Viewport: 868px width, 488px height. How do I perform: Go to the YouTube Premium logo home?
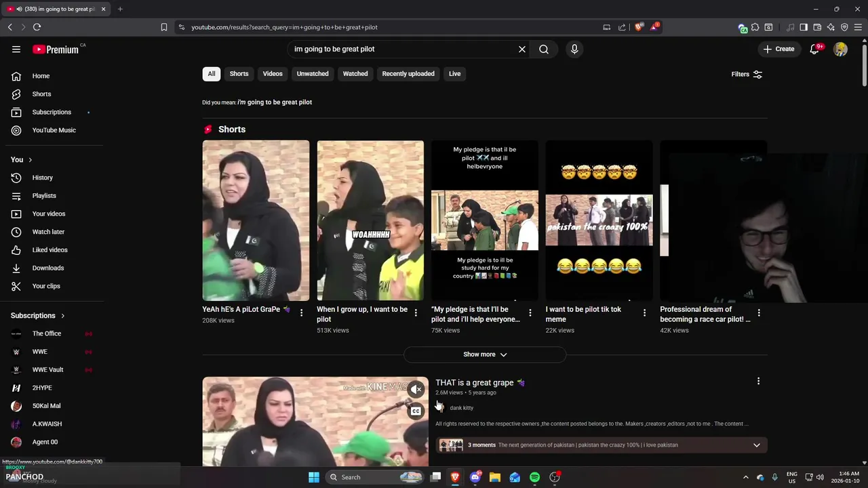(56, 49)
